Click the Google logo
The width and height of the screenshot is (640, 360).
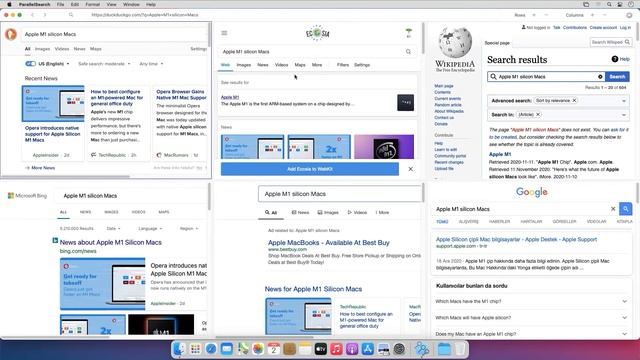point(531,192)
